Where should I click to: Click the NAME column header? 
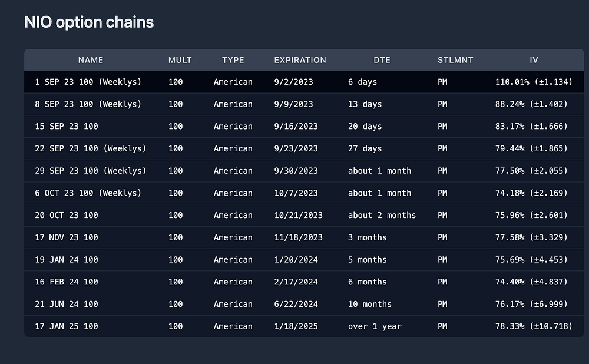click(90, 60)
